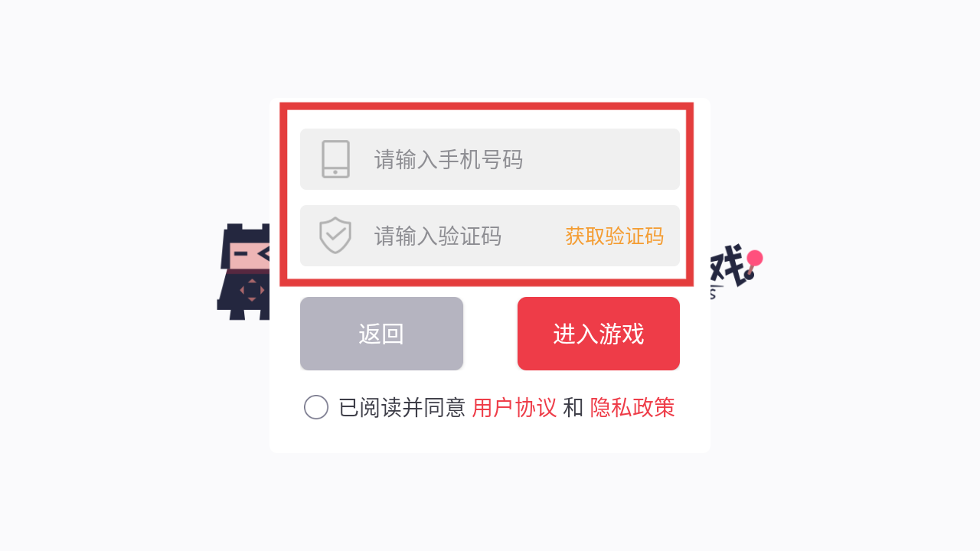Tick the agreement circle checkbox

(x=316, y=407)
